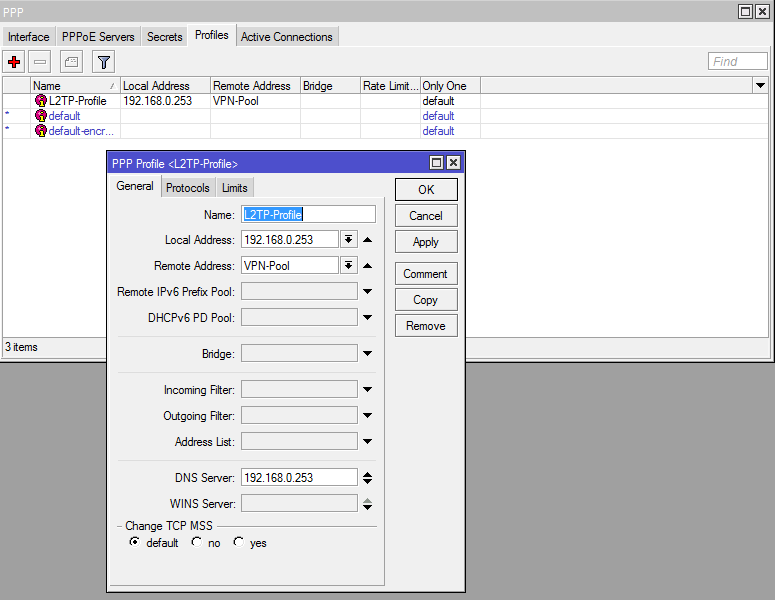Open the Local Address dropdown list

tap(348, 240)
